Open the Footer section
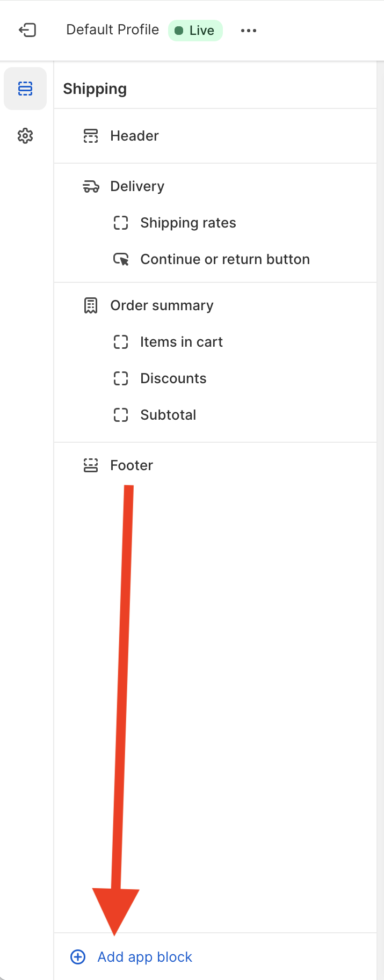 [215, 465]
